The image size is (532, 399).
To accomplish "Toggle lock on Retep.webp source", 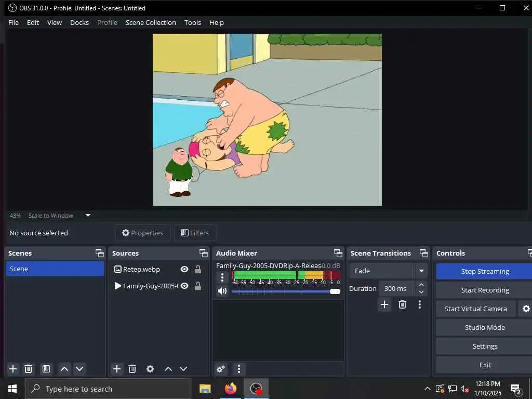I will (198, 270).
